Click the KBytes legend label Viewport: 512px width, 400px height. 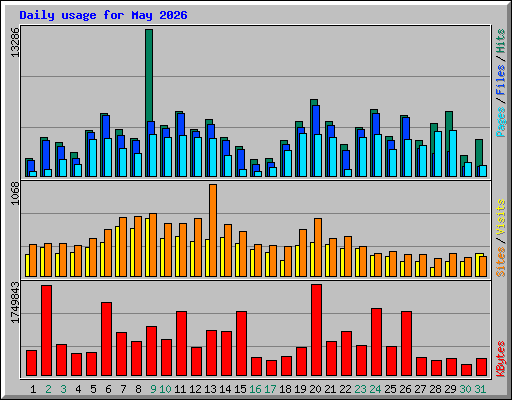click(501, 359)
